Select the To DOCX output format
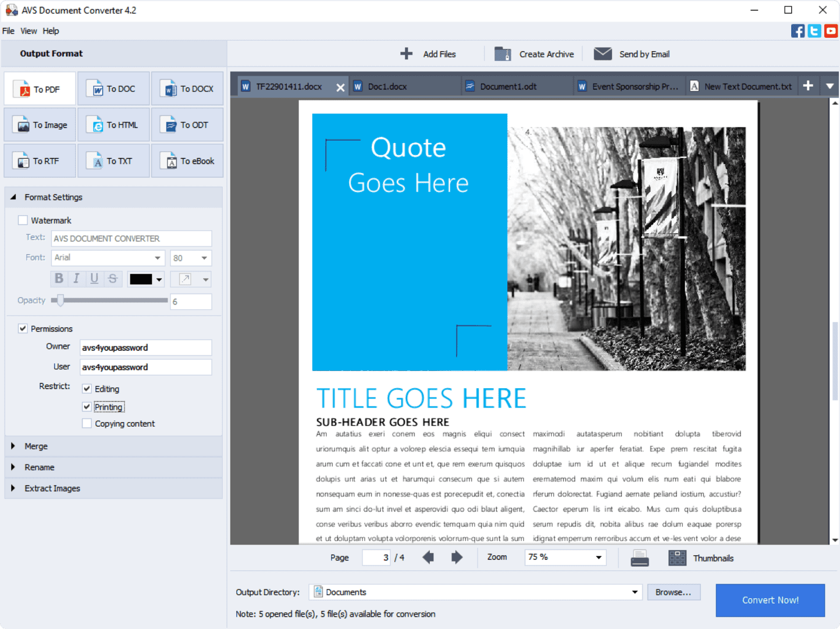This screenshot has height=629, width=840. (x=187, y=89)
